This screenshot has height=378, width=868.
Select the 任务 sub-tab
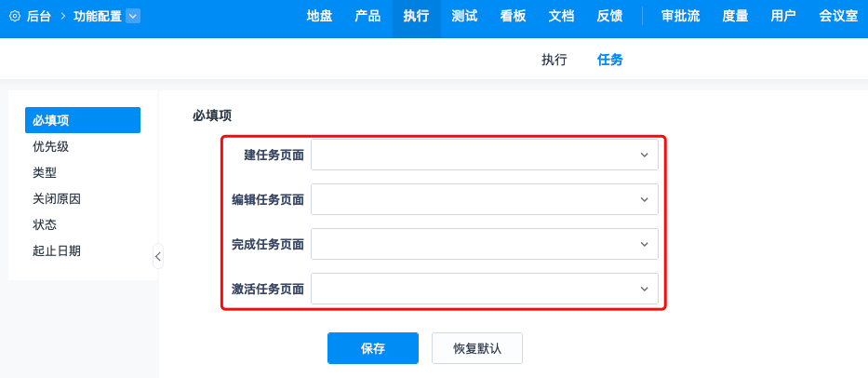pos(610,60)
